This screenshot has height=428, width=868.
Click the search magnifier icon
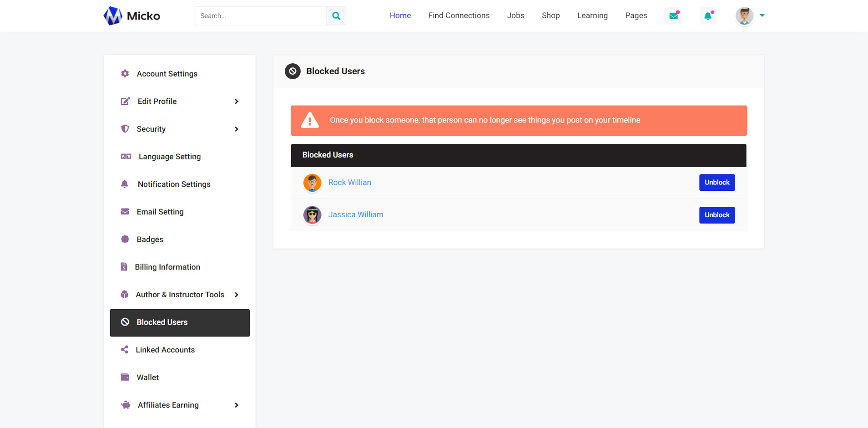point(336,16)
